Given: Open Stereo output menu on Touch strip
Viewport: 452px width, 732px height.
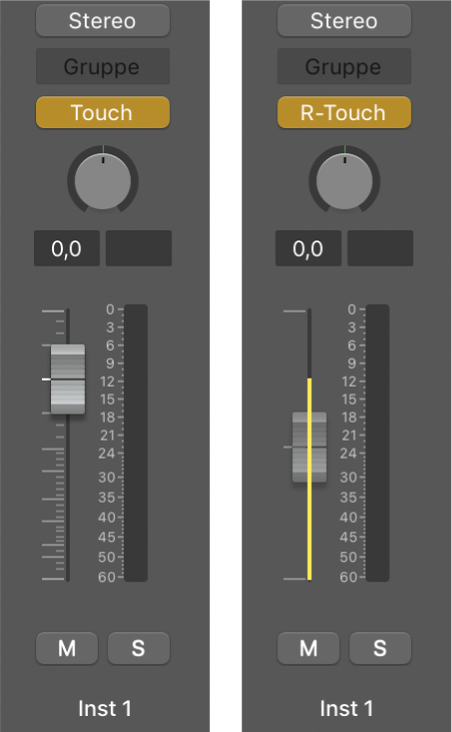Looking at the screenshot, I should coord(103,21).
